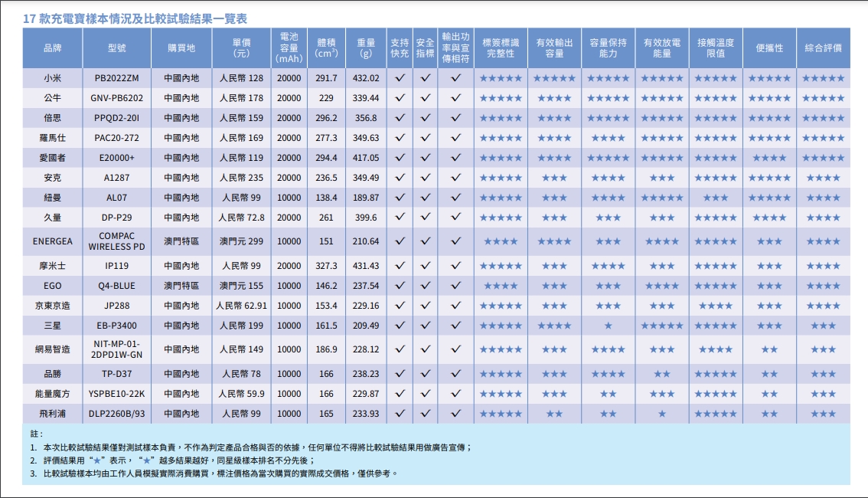The image size is (868, 498).
Task: Click 能量魔方's 容量保持能力 two-star rating
Action: click(609, 394)
